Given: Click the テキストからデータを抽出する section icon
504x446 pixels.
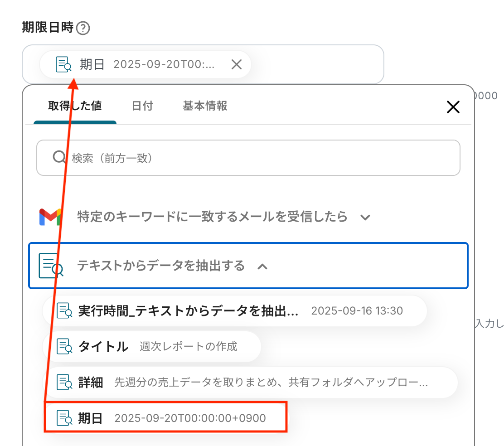Looking at the screenshot, I should tap(50, 266).
